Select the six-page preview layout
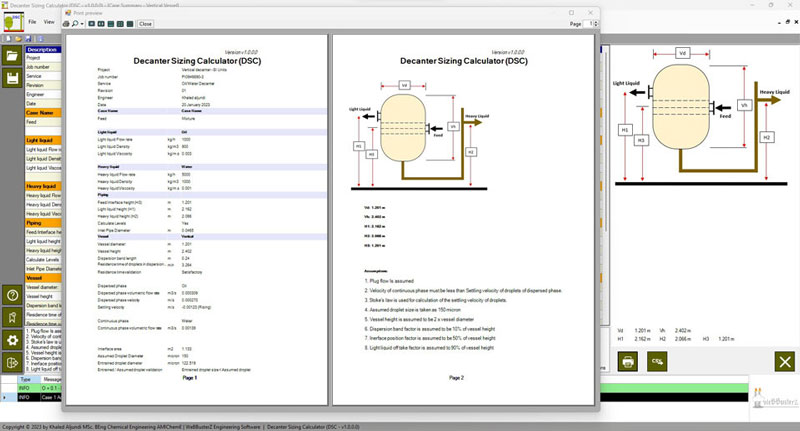Viewport: 800px width, 431px height. (x=128, y=23)
